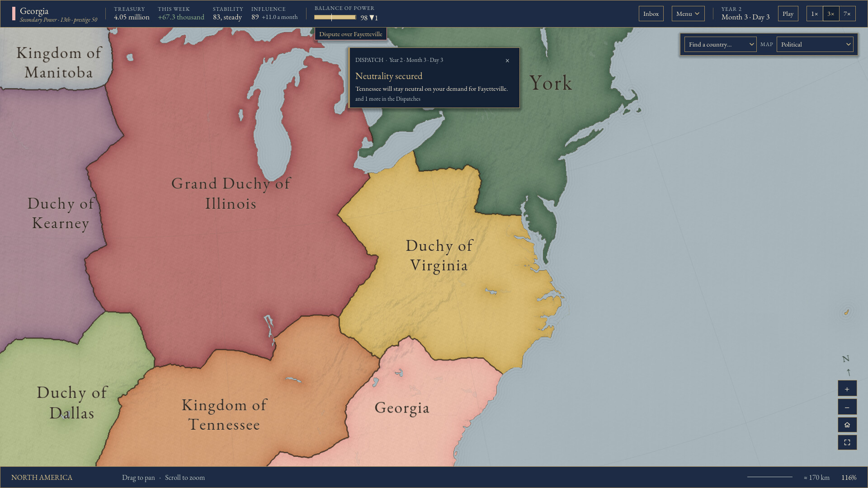The height and width of the screenshot is (488, 868).
Task: Select the Kingdom of Tennessee label
Action: (224, 415)
